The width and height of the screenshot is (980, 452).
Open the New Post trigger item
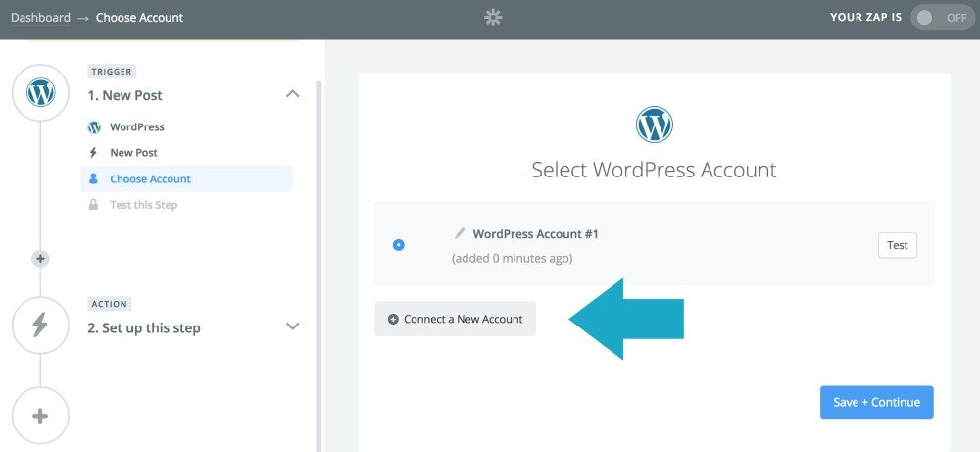click(x=187, y=153)
